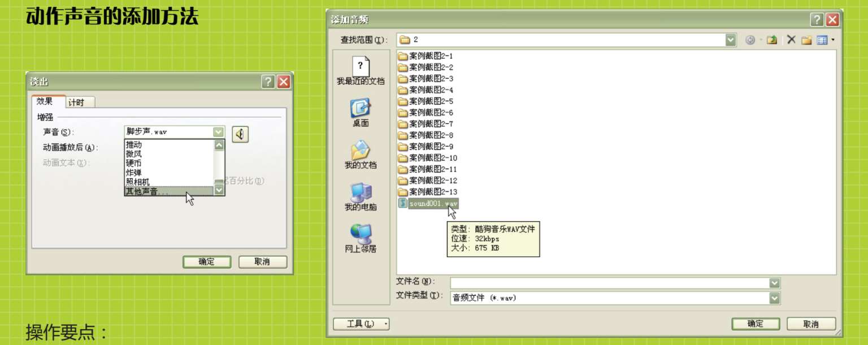Go up one folder level

[772, 40]
